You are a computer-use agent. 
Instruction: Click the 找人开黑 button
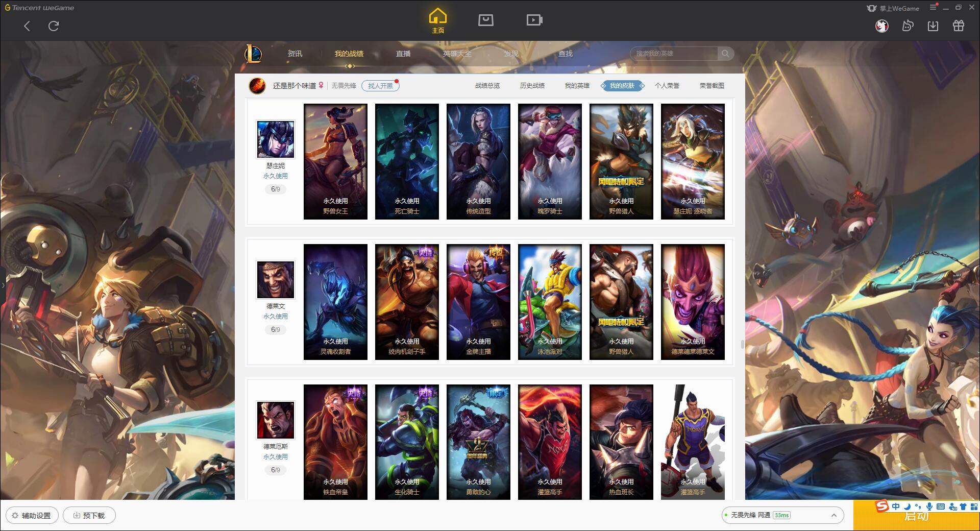tap(380, 86)
